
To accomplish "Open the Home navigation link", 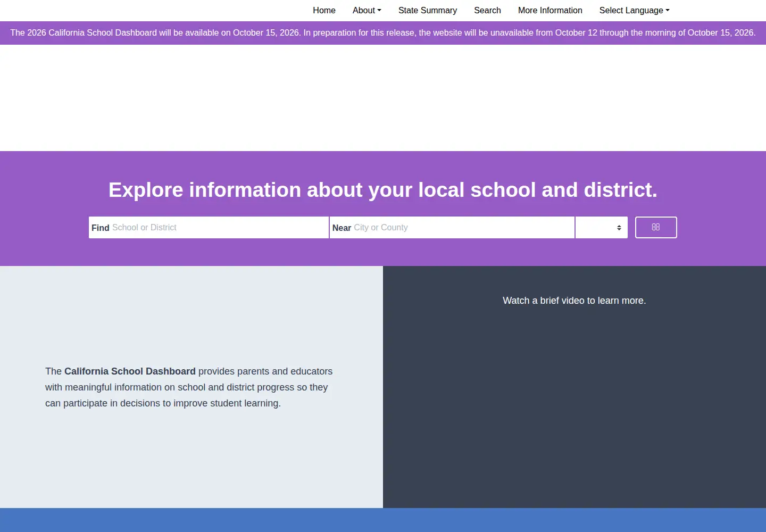I will (324, 11).
